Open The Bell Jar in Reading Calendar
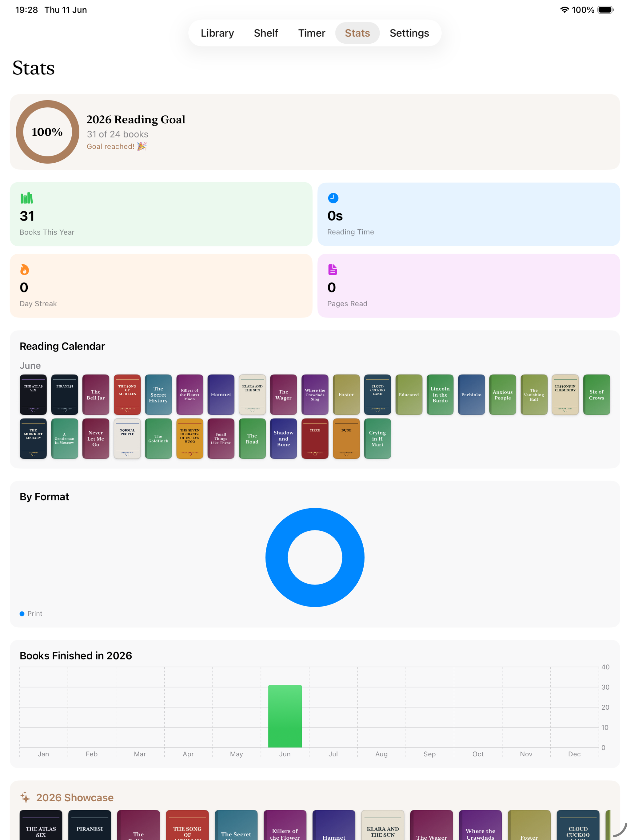Viewport: 630px width, 840px height. 96,394
